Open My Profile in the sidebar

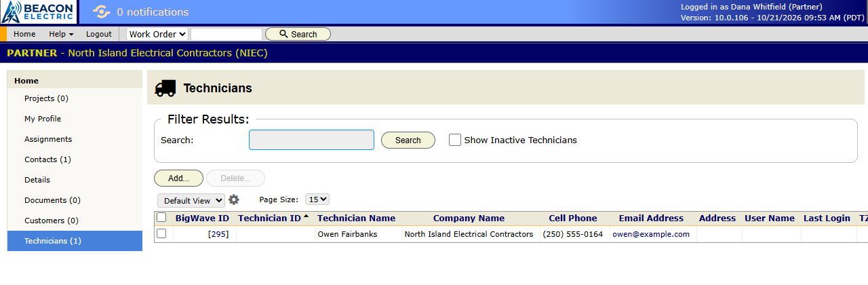point(75,119)
